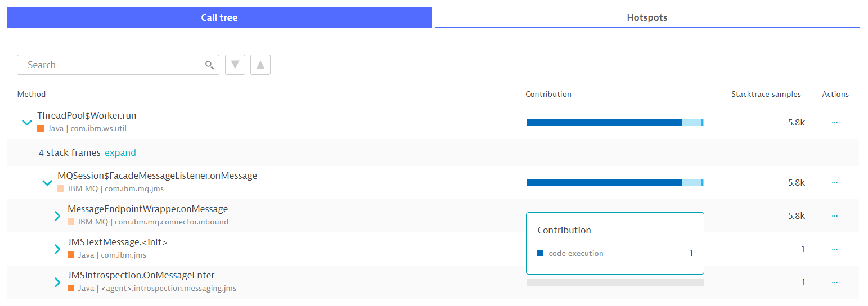
Task: Click the down arrow next-result button
Action: pyautogui.click(x=235, y=65)
